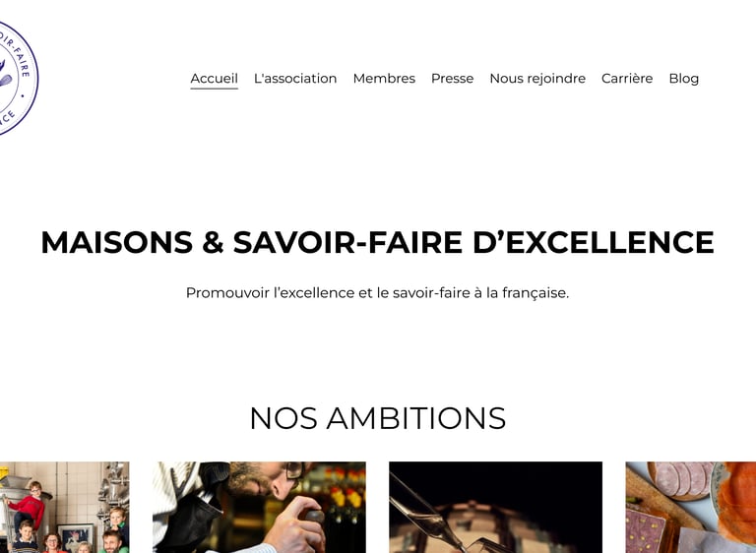This screenshot has width=756, height=553.
Task: Navigate to the Carrière section
Action: 627,78
